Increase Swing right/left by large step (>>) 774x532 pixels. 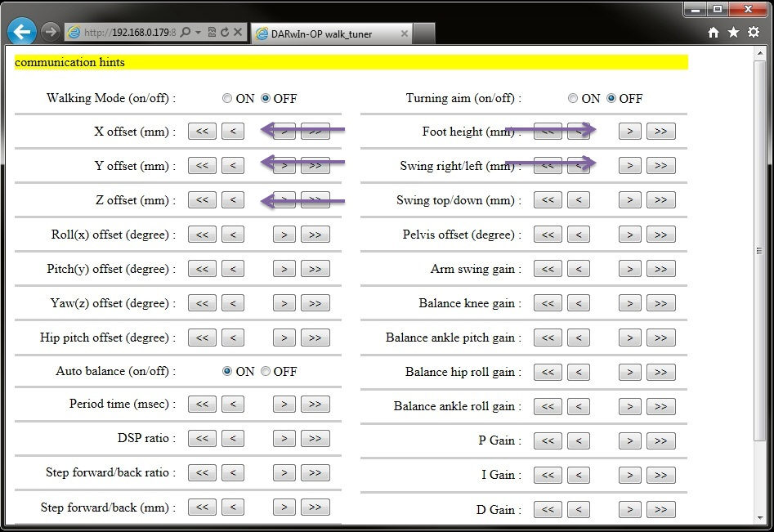click(x=661, y=166)
